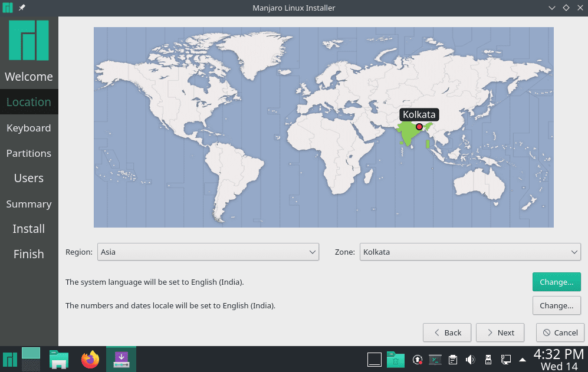The image size is (588, 372).
Task: Select the Keyboard step in the sidebar
Action: [28, 128]
